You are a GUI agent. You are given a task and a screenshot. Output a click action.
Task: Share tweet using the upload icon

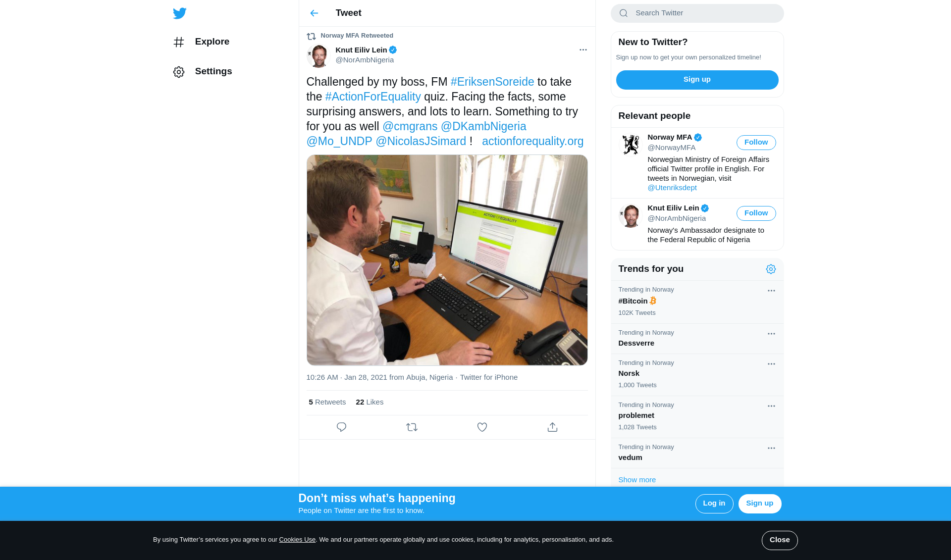(x=552, y=427)
